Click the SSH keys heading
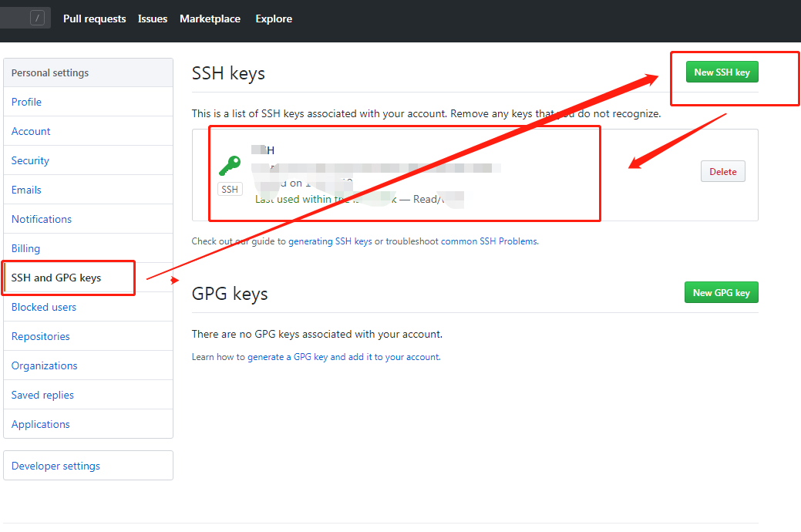The height and width of the screenshot is (532, 801). [x=228, y=73]
